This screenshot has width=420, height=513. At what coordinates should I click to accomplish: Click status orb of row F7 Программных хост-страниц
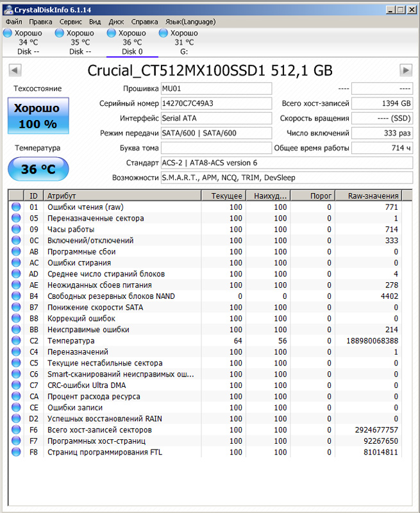16,441
